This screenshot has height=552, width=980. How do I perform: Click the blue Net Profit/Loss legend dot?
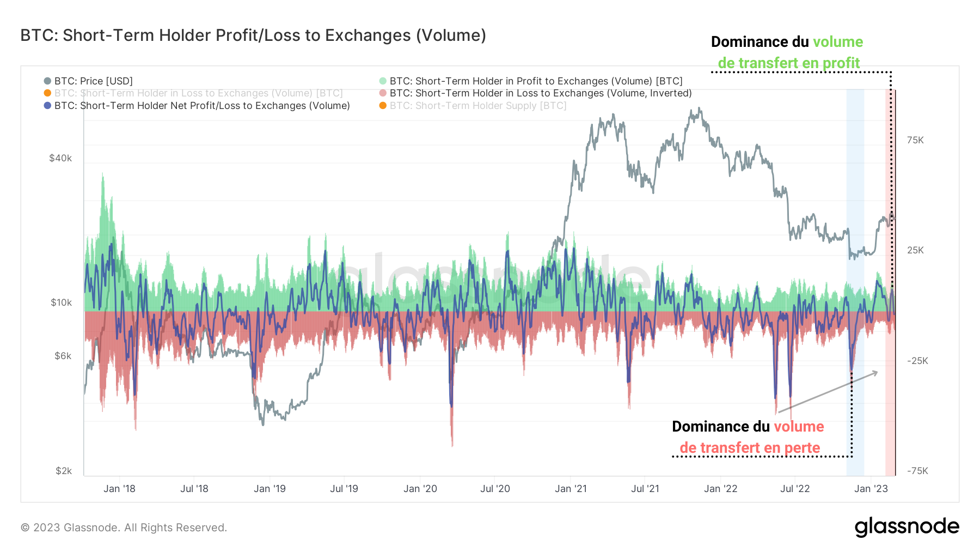(47, 106)
